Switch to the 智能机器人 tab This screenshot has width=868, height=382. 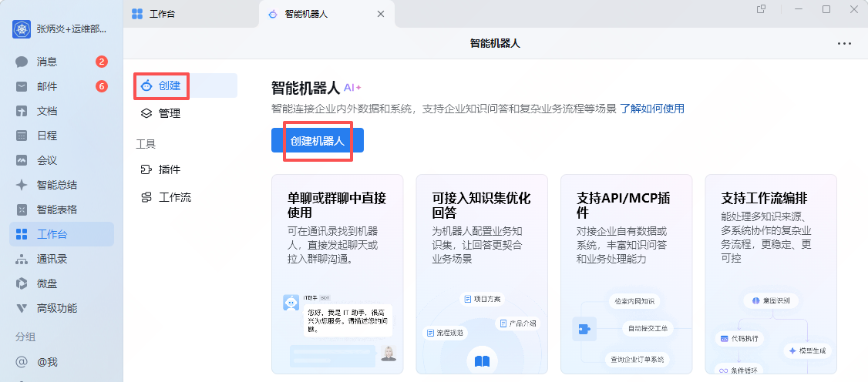pyautogui.click(x=327, y=15)
